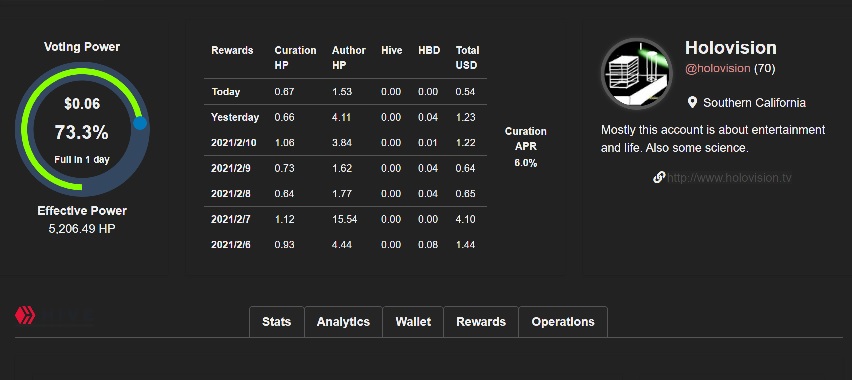Screen dimensions: 852x380
Task: Open the Wallet tab
Action: click(413, 322)
